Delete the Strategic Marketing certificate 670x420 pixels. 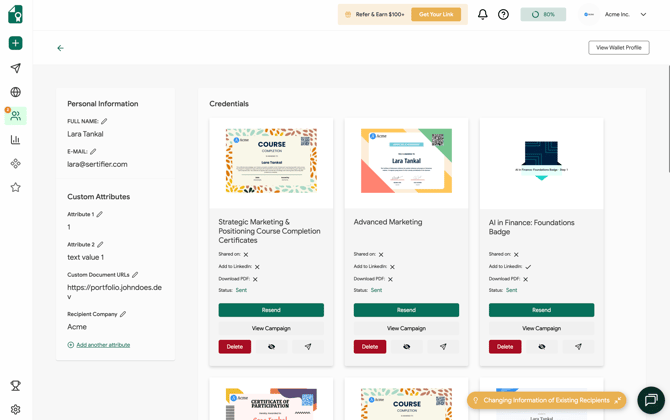click(x=235, y=347)
